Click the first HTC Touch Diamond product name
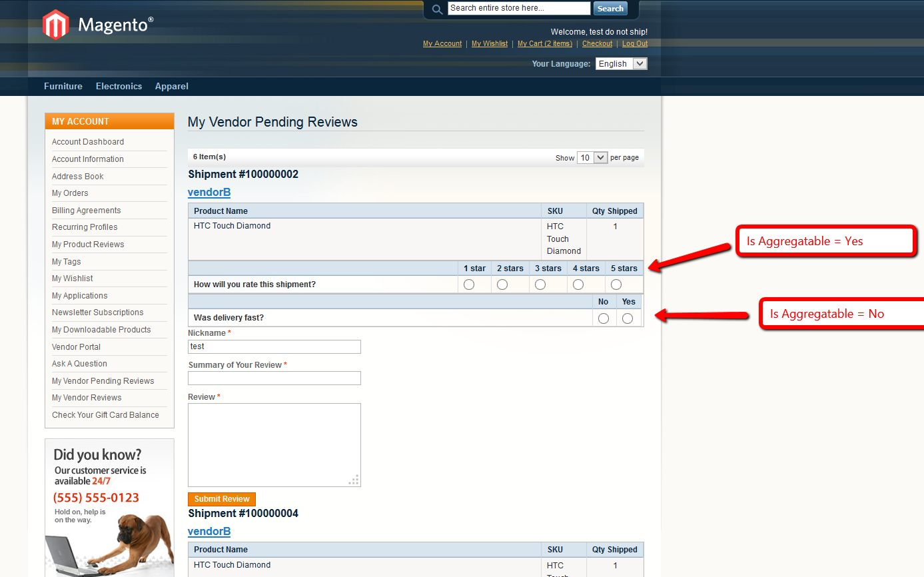 click(232, 226)
